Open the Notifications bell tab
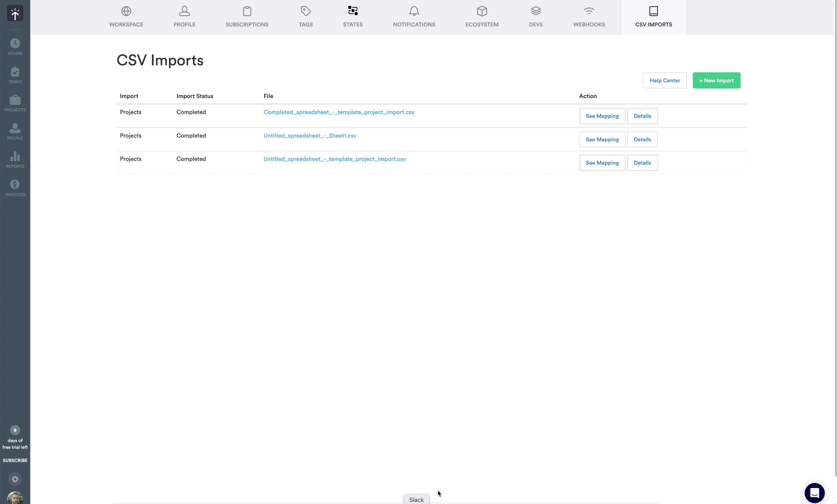 pyautogui.click(x=414, y=17)
